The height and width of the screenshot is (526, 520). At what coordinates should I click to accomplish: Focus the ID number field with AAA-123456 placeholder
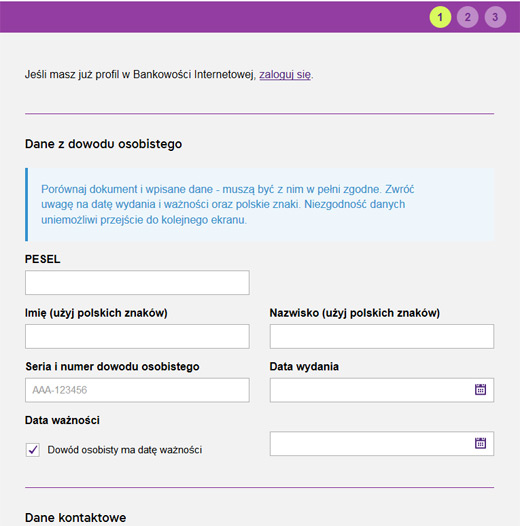click(x=137, y=390)
